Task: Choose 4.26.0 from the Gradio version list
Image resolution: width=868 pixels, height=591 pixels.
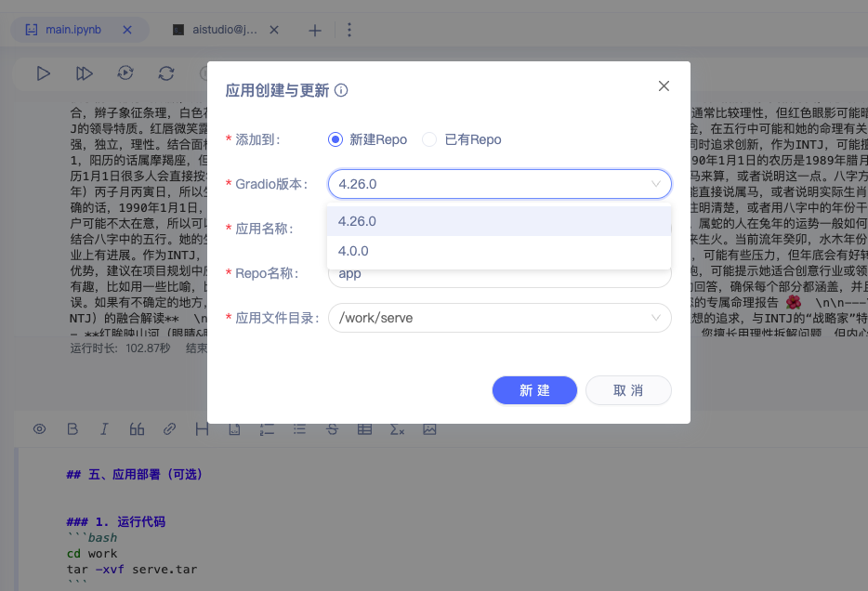Action: point(499,221)
